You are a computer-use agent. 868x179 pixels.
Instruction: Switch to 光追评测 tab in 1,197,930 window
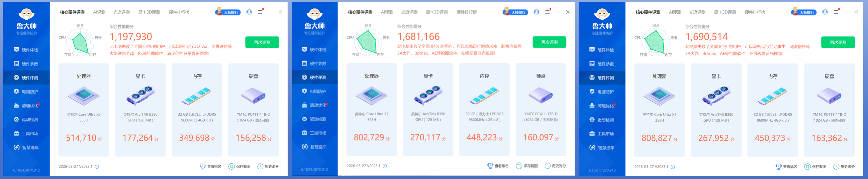(x=121, y=12)
